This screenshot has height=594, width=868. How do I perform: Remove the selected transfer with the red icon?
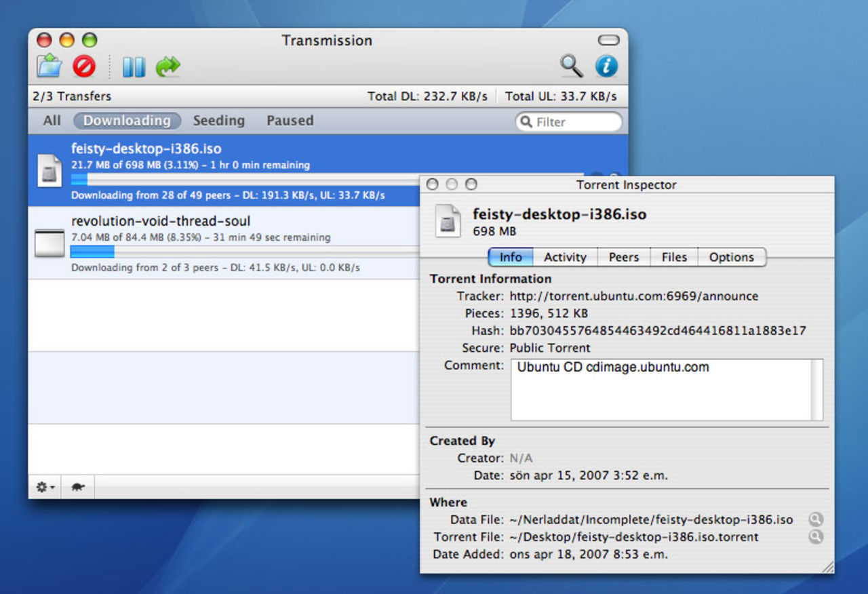[x=83, y=66]
